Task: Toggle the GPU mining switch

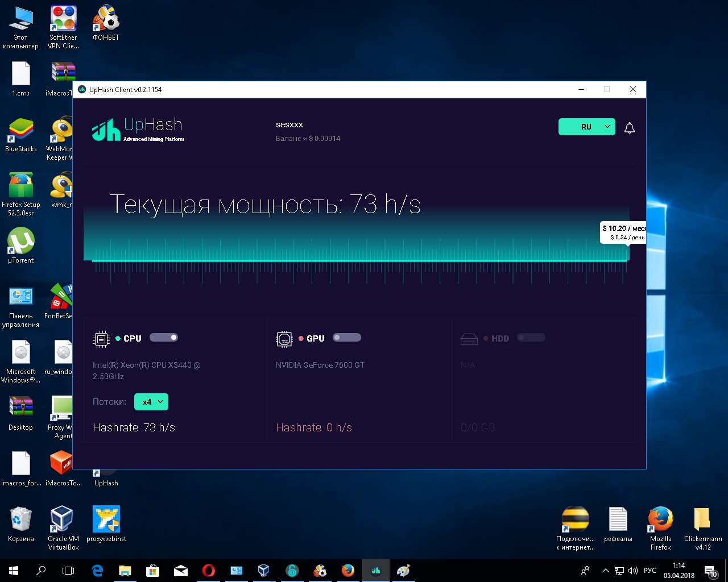Action: pyautogui.click(x=347, y=338)
